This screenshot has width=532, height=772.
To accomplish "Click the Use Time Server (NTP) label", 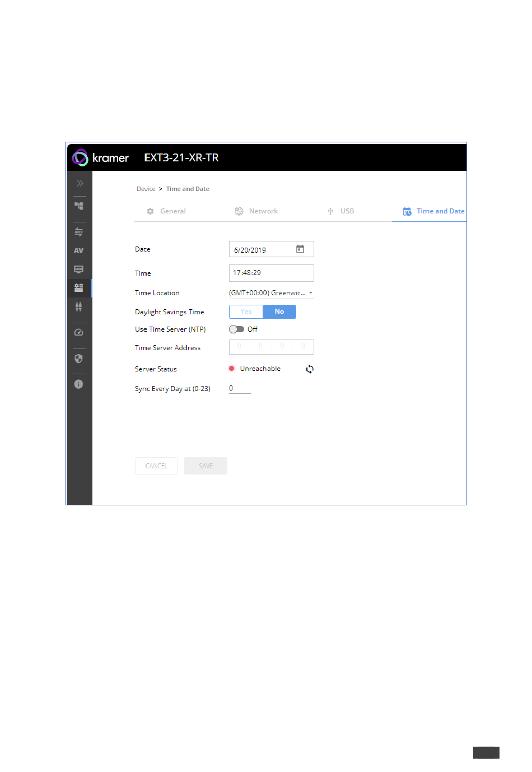I will point(170,329).
